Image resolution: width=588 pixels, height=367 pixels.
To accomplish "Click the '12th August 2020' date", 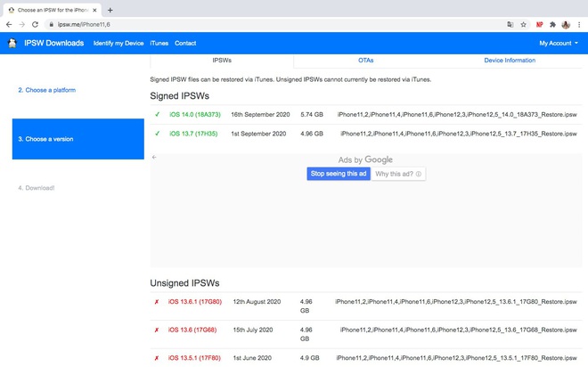I will tap(257, 302).
